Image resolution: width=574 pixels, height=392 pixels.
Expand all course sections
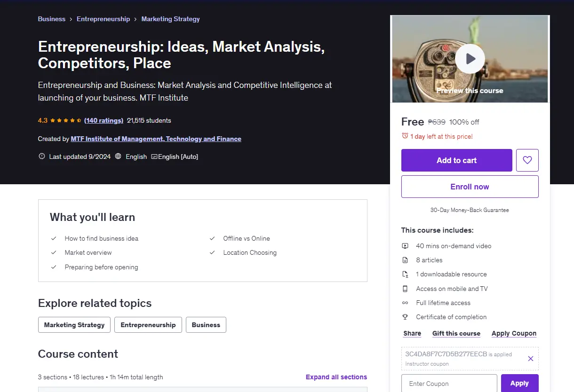(336, 377)
